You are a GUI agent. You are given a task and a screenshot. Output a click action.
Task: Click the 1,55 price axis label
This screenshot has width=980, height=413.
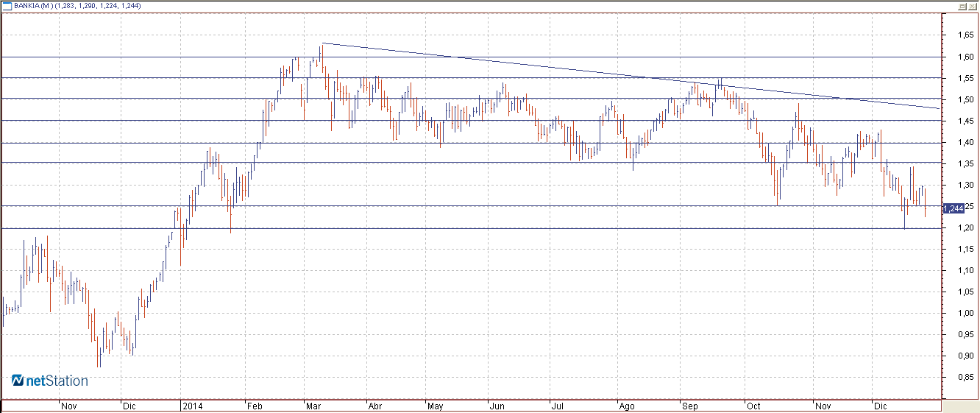click(x=966, y=78)
